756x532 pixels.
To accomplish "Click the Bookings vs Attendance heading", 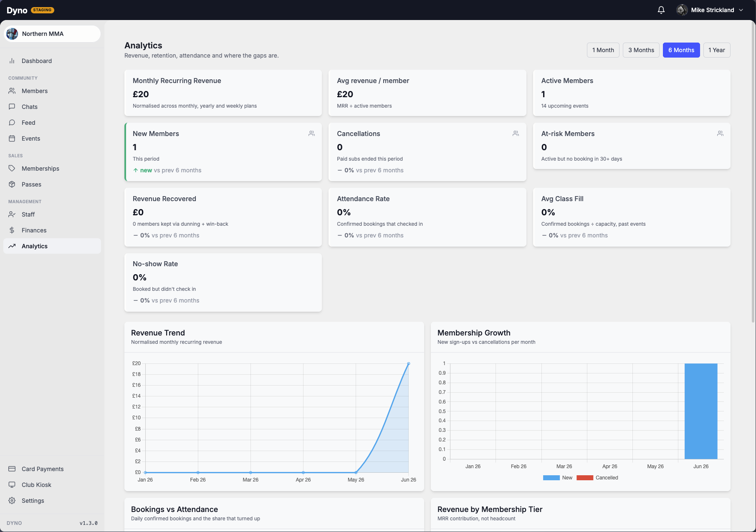I will [x=174, y=509].
